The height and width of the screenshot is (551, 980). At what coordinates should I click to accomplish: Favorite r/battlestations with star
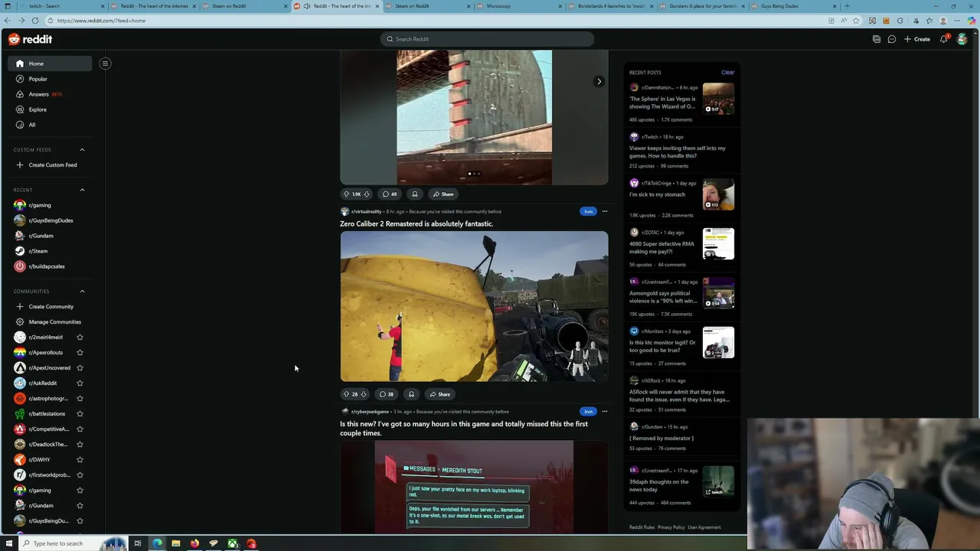[80, 413]
